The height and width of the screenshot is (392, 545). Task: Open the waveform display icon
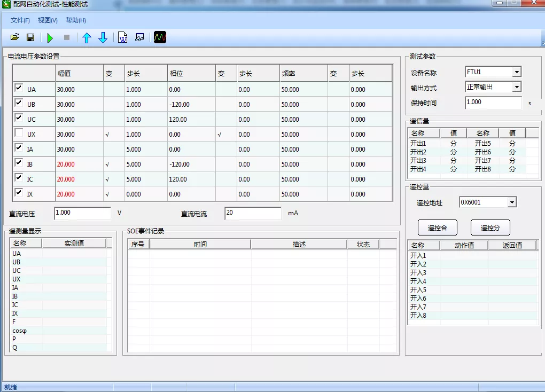160,37
